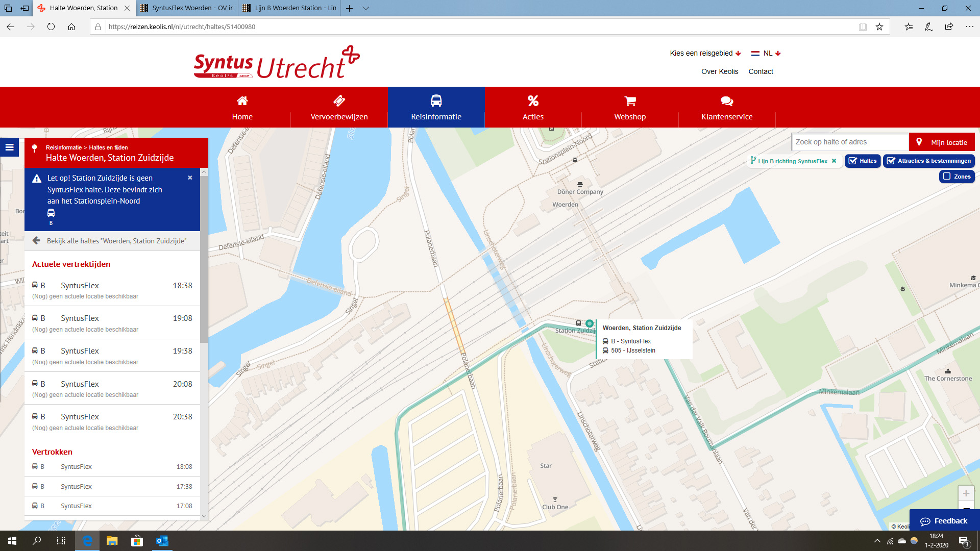This screenshot has width=980, height=551.
Task: Toggle Attracties & bestemmingen checkbox
Action: coord(929,161)
